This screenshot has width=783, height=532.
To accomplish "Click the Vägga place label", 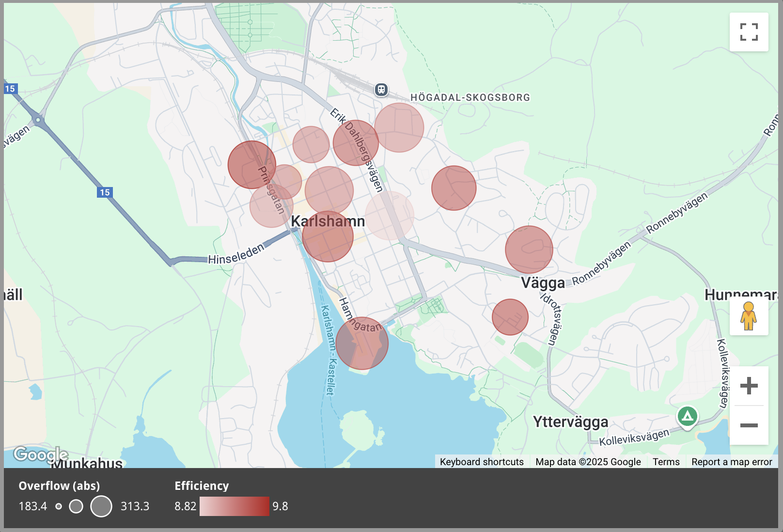I will tap(543, 282).
